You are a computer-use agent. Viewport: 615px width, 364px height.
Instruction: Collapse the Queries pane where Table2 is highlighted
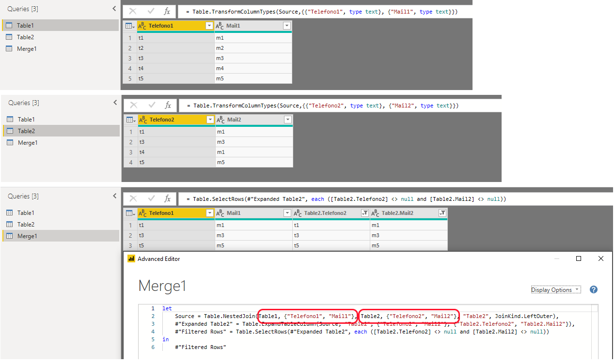click(115, 103)
